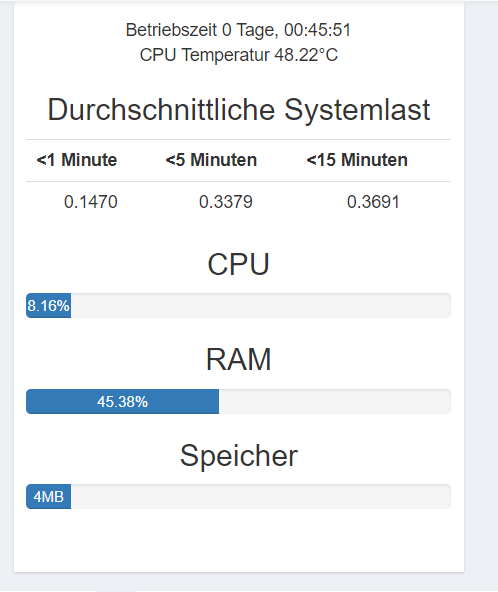Select the <15 Minuten column header
The image size is (498, 592).
[357, 160]
